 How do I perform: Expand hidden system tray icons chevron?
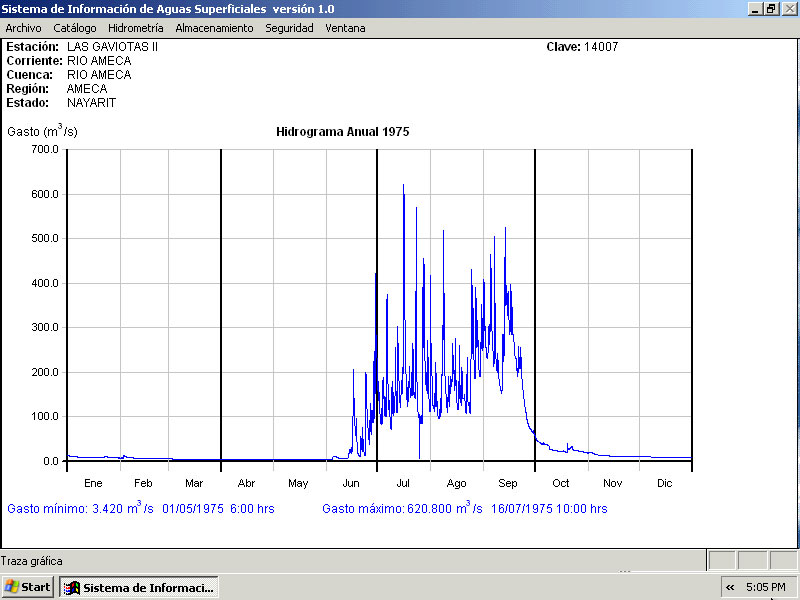[x=730, y=587]
